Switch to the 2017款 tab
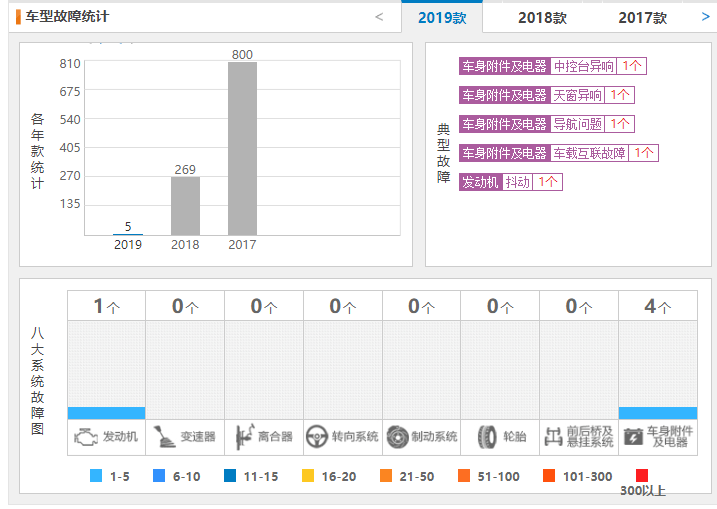 [642, 17]
